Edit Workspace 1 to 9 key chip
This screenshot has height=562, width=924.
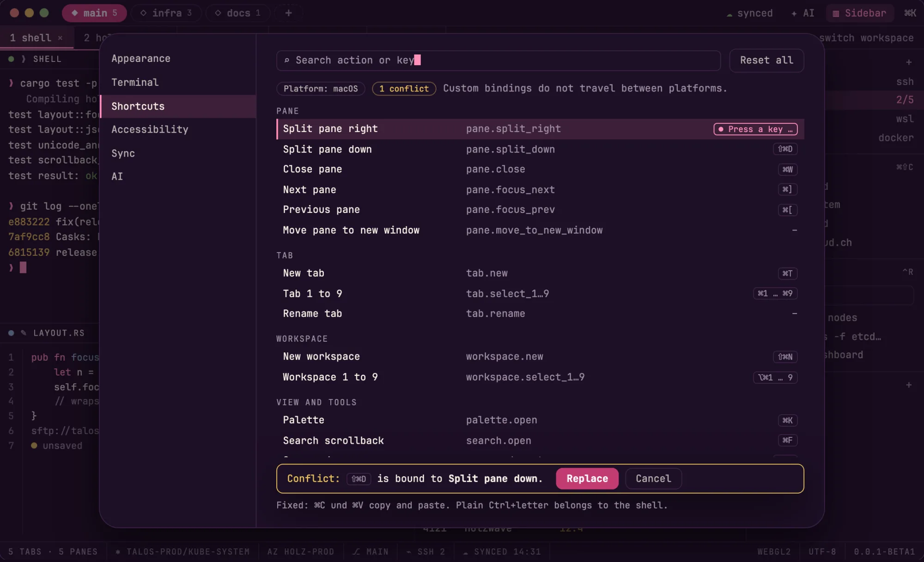point(775,378)
